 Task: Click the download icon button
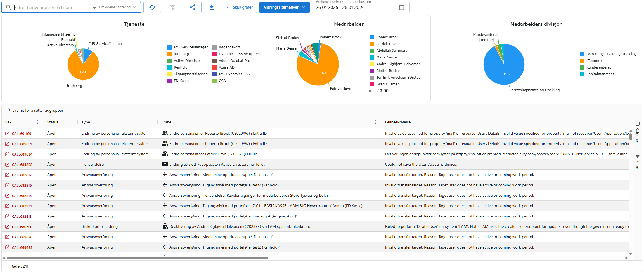pos(211,7)
